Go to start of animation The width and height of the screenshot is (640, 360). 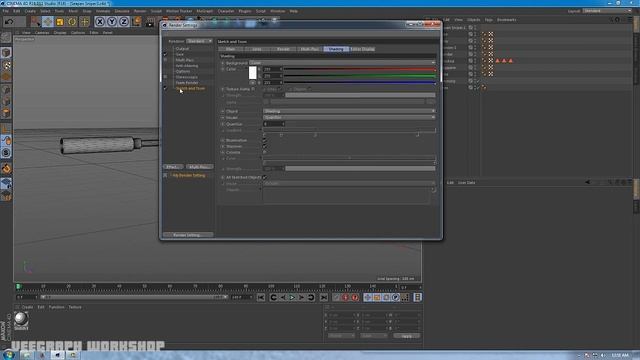[x=261, y=298]
